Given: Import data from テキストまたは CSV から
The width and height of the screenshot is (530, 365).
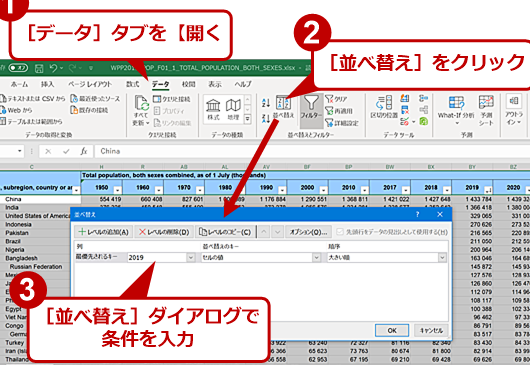Looking at the screenshot, I should click(x=33, y=99).
